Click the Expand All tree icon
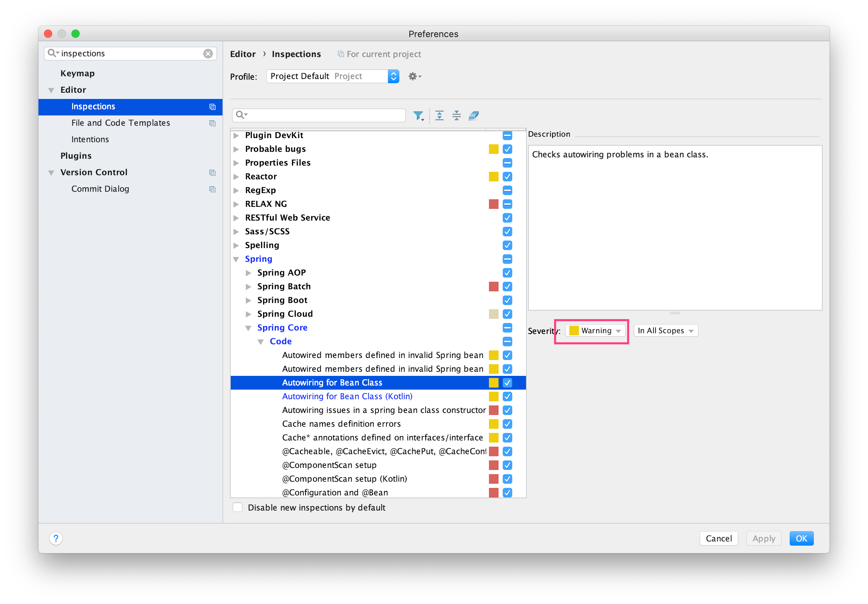Viewport: 868px width, 604px height. (x=439, y=115)
